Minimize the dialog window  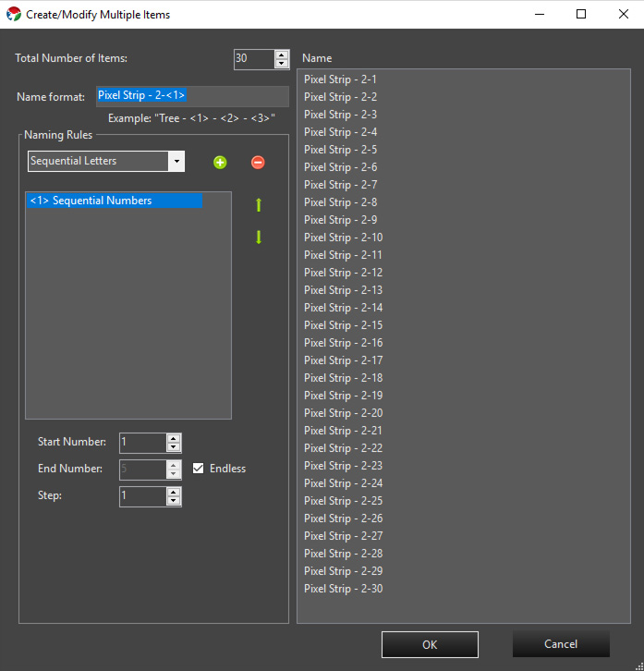pos(540,14)
